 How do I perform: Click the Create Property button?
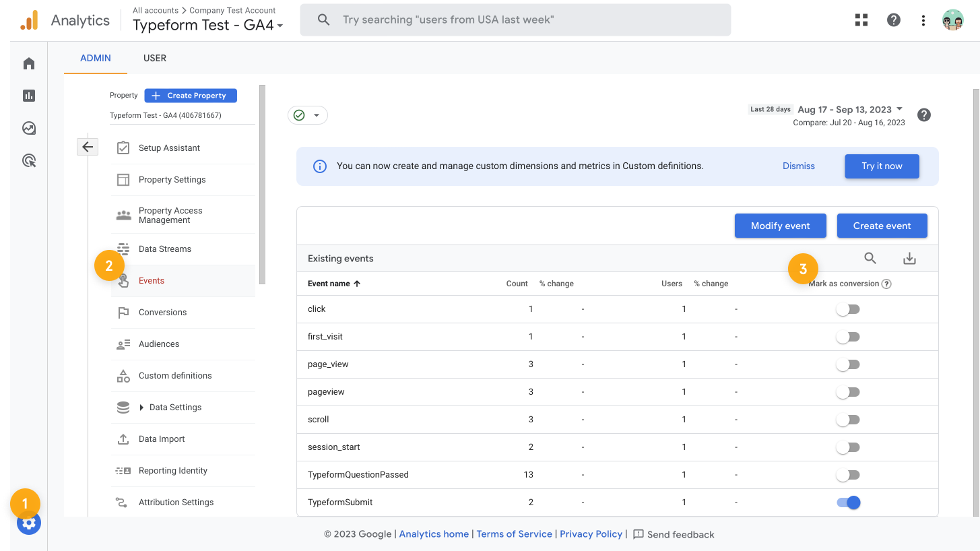191,96
